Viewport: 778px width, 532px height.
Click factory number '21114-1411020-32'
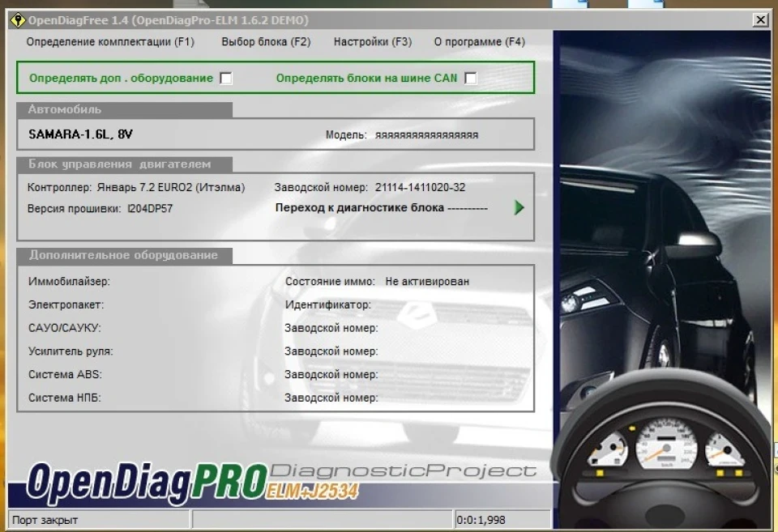point(421,187)
